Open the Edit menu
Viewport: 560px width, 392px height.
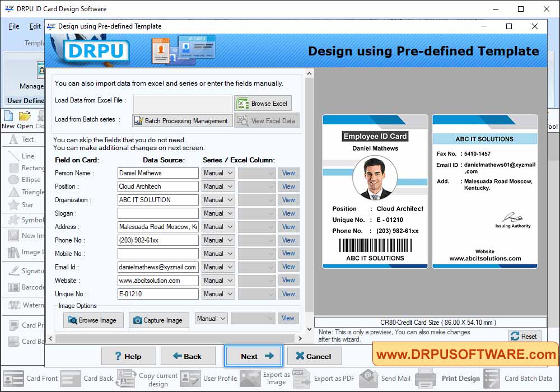[x=35, y=26]
